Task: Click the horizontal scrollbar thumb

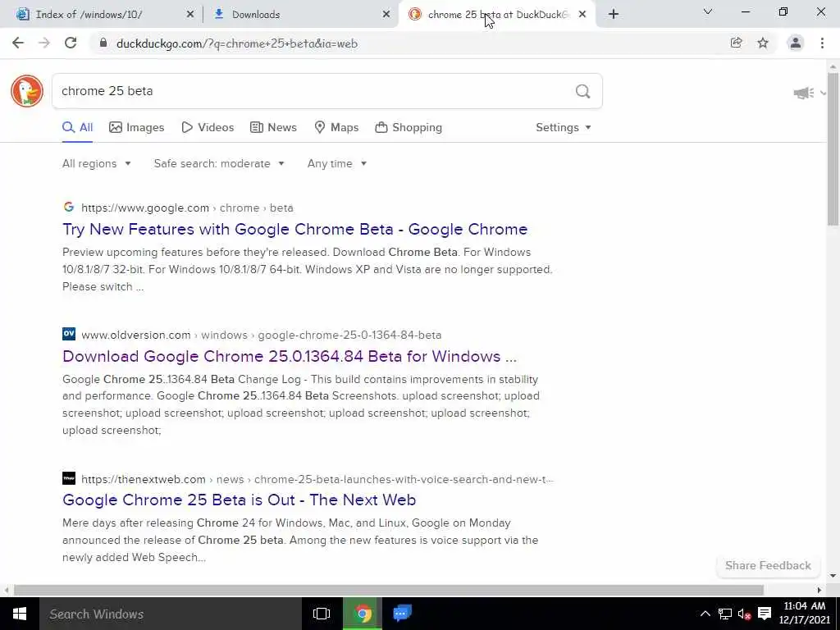Action: coord(388,590)
